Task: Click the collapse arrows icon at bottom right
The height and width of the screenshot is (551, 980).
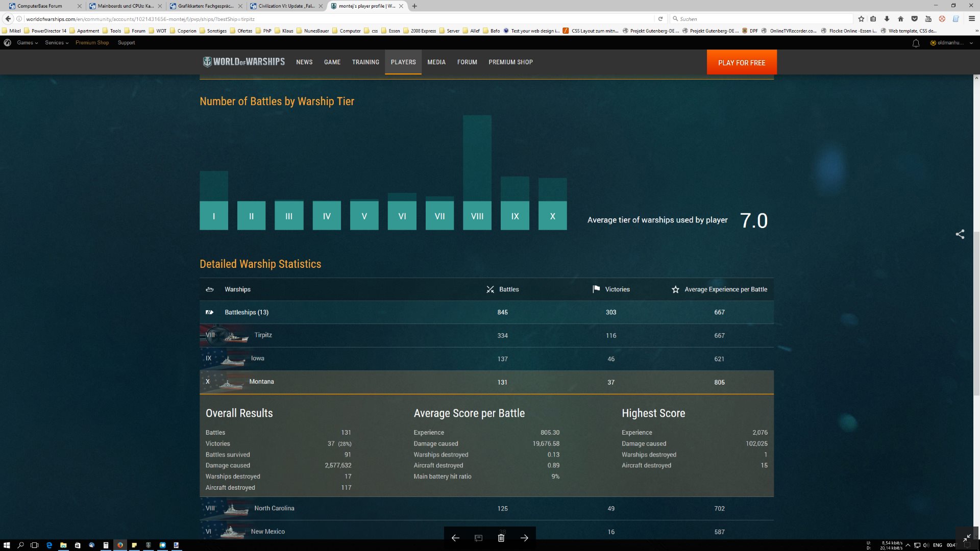Action: pos(967,538)
